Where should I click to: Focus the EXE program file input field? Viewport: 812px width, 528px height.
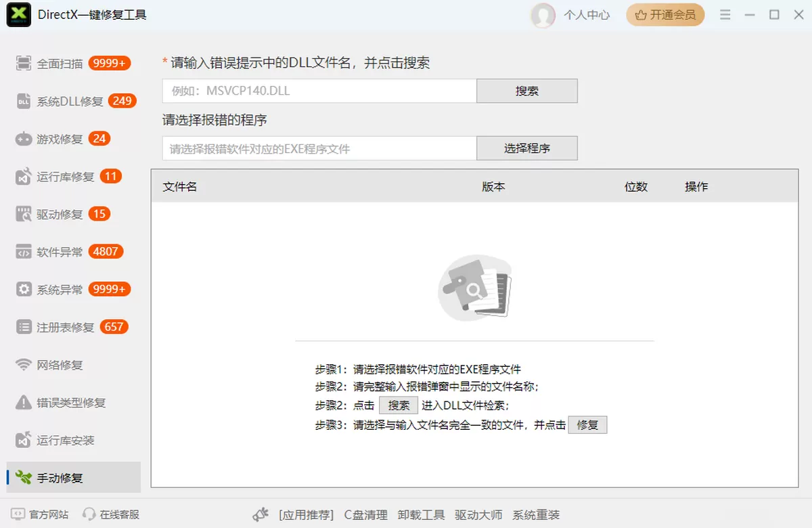pos(319,148)
